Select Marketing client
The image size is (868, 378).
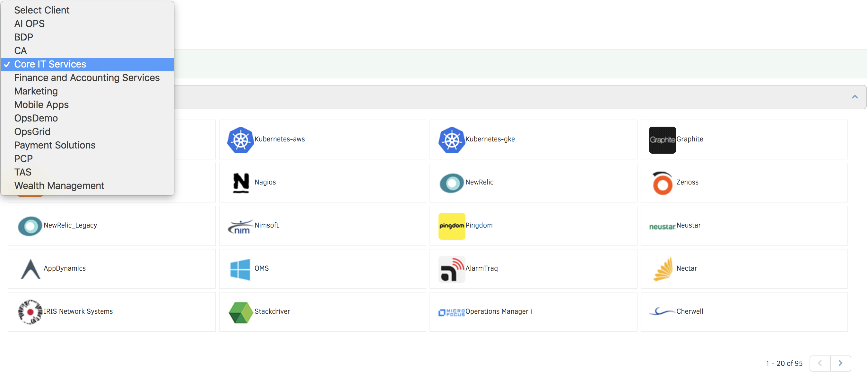pos(87,91)
